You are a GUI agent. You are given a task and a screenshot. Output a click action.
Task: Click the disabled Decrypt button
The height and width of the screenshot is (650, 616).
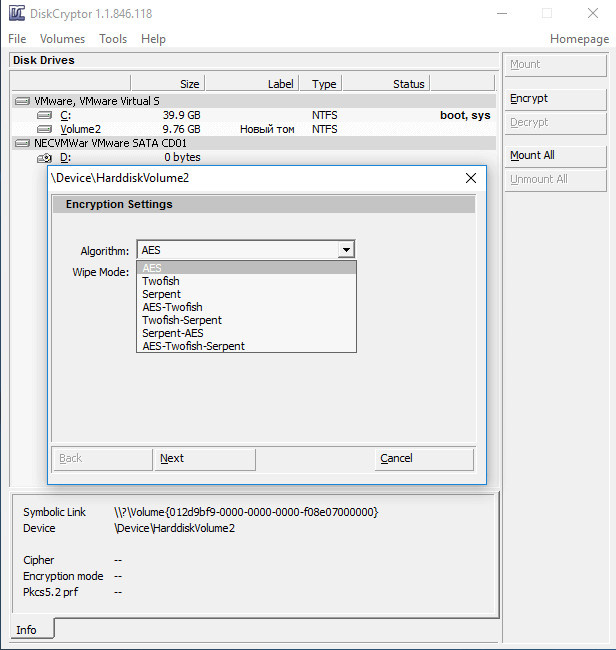click(556, 123)
